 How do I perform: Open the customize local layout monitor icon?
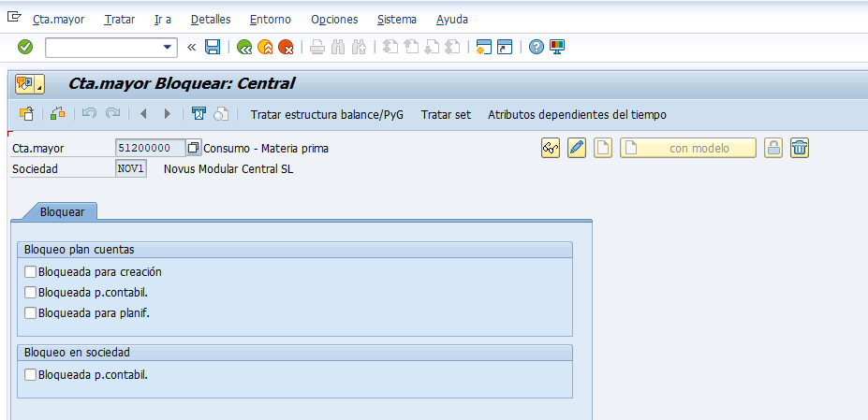(557, 48)
